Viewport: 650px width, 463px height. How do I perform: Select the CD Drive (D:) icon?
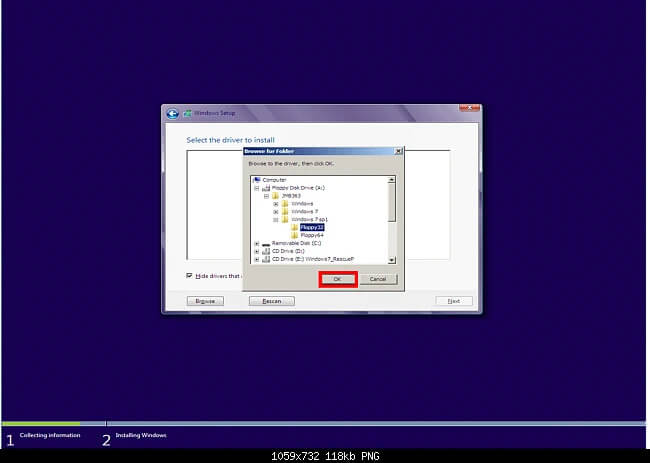tap(266, 251)
